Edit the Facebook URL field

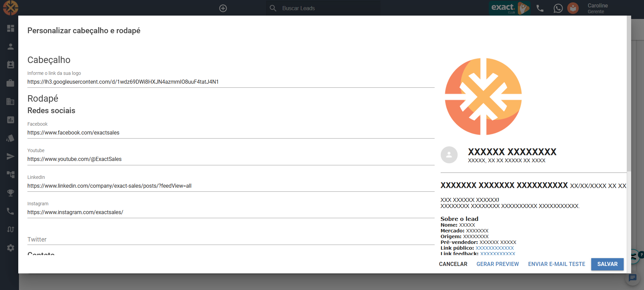(231, 132)
